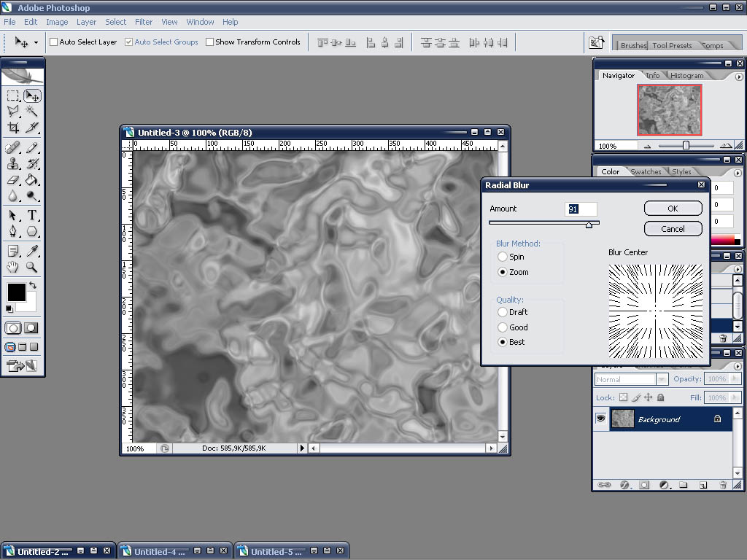The height and width of the screenshot is (560, 747).
Task: Cancel the Radial Blur dialog
Action: tap(673, 229)
